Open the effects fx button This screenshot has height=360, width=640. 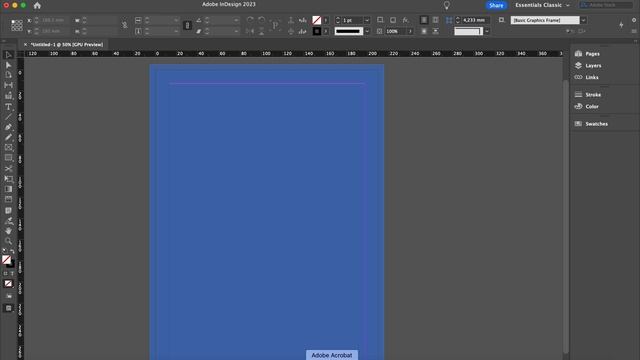(x=405, y=20)
